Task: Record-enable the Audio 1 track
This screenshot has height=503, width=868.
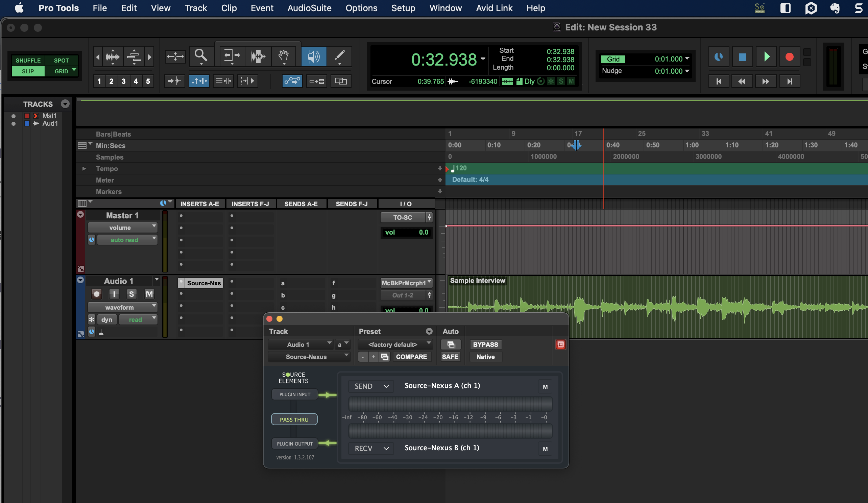Action: tap(96, 294)
